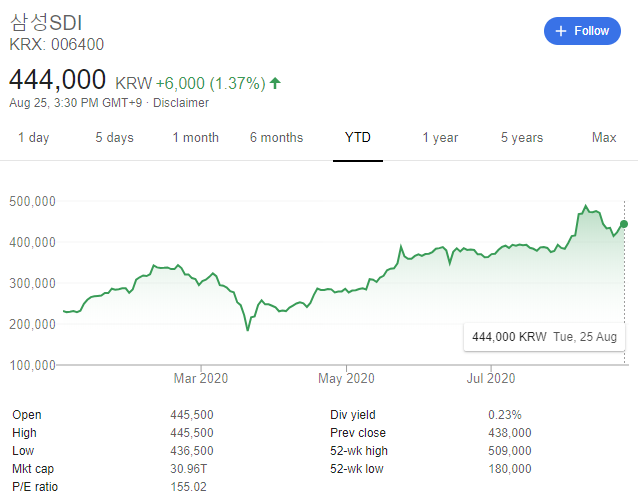Click the green endpoint dot on chart
Viewport: 638px width, 501px height.
coord(624,224)
